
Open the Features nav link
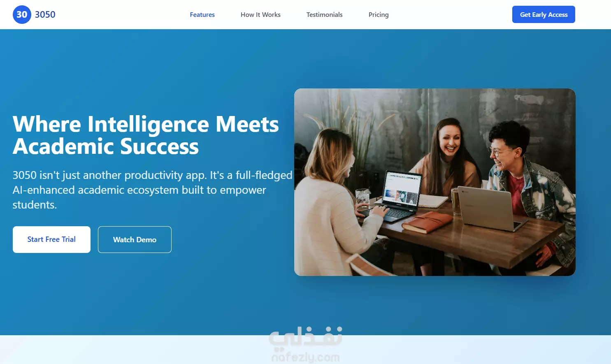(202, 14)
